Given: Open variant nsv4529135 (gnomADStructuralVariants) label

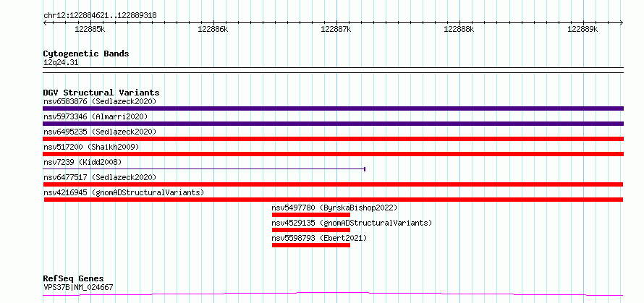Looking at the screenshot, I should [352, 223].
